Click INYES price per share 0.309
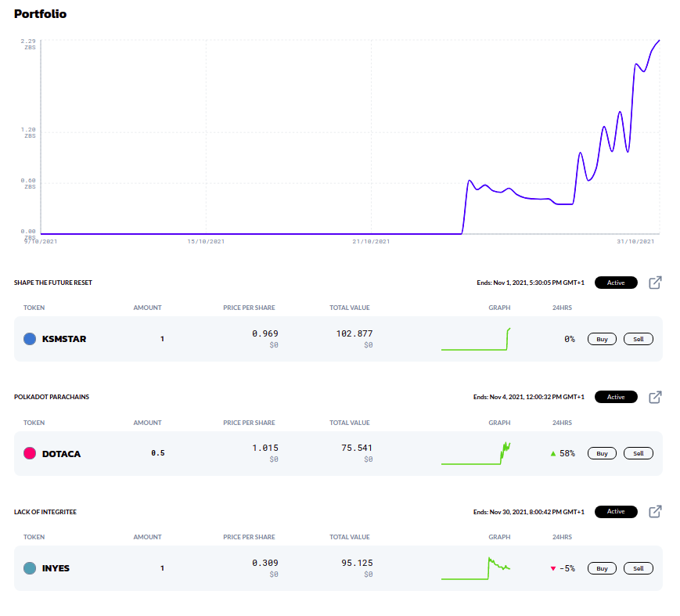680x616 pixels. click(x=265, y=563)
